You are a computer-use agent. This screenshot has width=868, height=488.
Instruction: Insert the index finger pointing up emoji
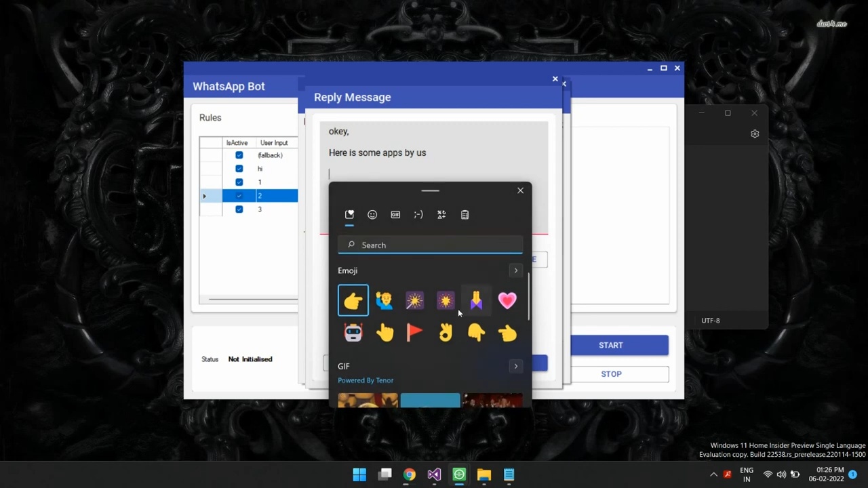[384, 332]
